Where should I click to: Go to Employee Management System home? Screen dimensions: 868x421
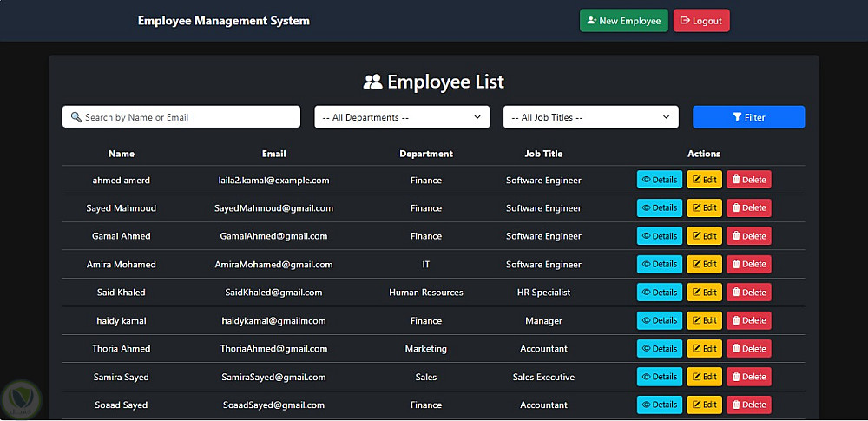click(x=223, y=21)
